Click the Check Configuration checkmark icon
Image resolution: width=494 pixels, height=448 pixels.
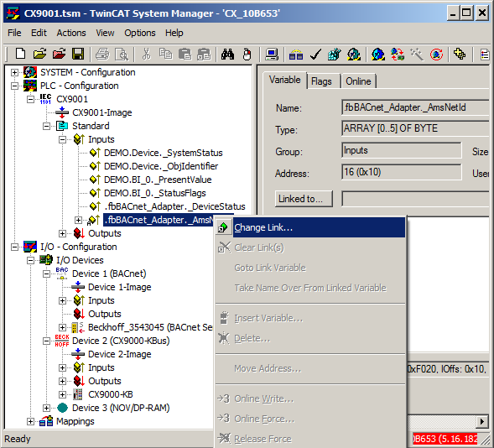tap(315, 54)
